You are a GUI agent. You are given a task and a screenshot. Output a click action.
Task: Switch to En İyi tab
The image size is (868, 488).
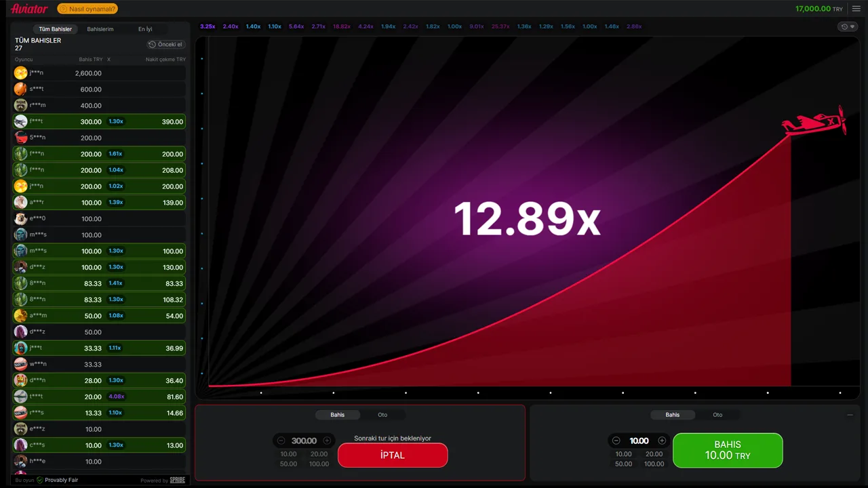[x=145, y=29]
